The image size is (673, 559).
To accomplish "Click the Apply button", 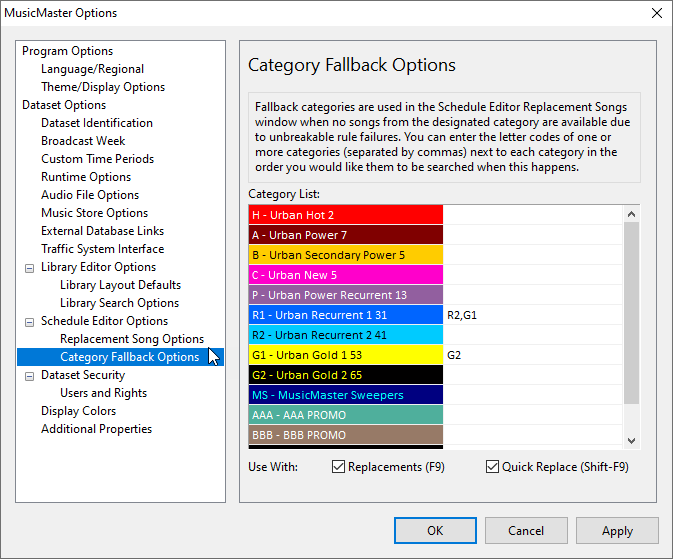I will (617, 531).
